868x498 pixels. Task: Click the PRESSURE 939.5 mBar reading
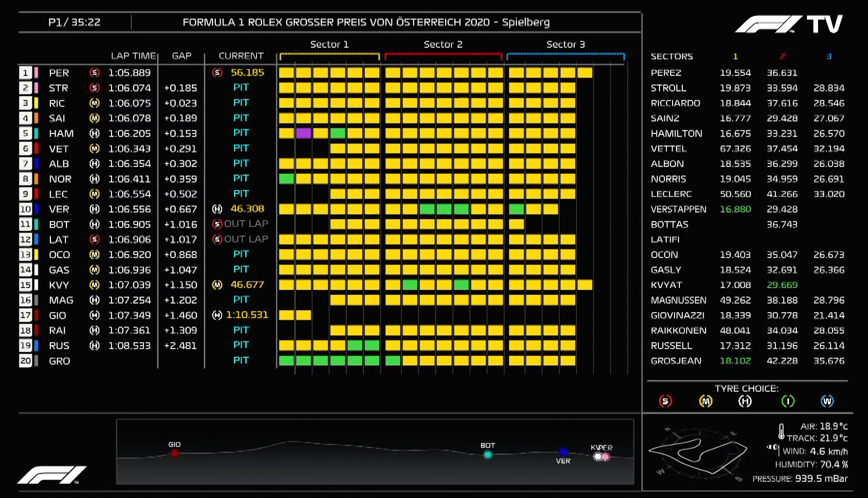800,479
